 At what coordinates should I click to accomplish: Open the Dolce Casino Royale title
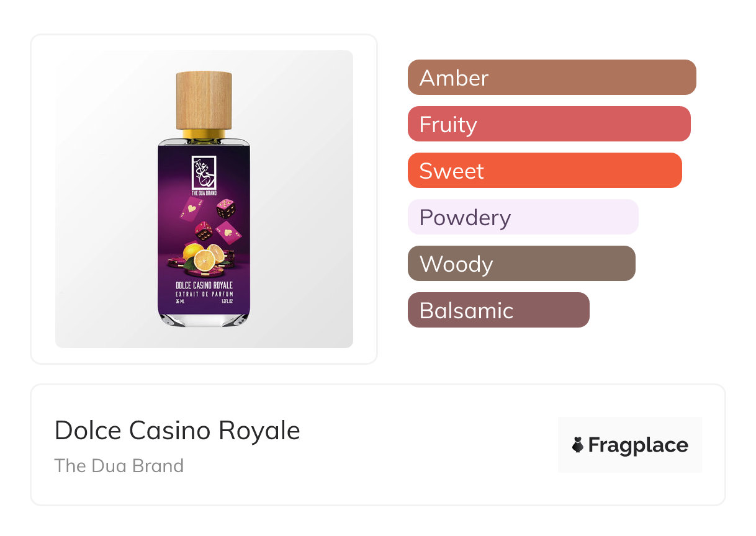click(x=178, y=431)
